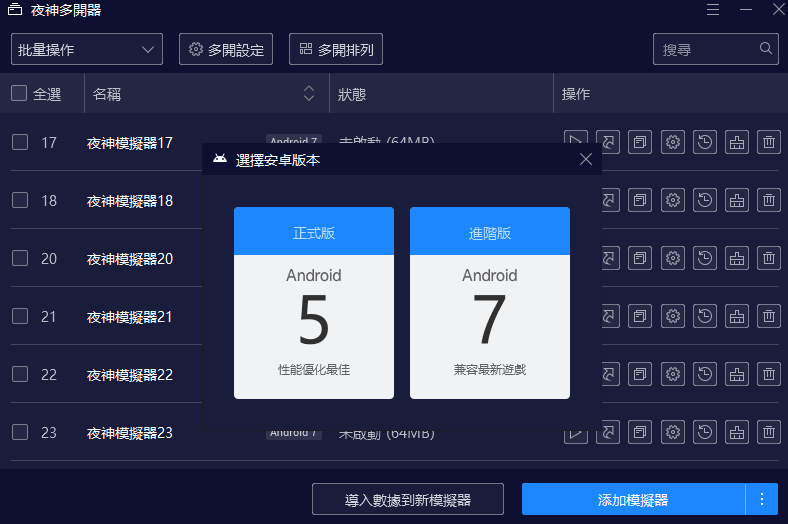Expand the three-dot menu beside 添加模擬器

762,499
